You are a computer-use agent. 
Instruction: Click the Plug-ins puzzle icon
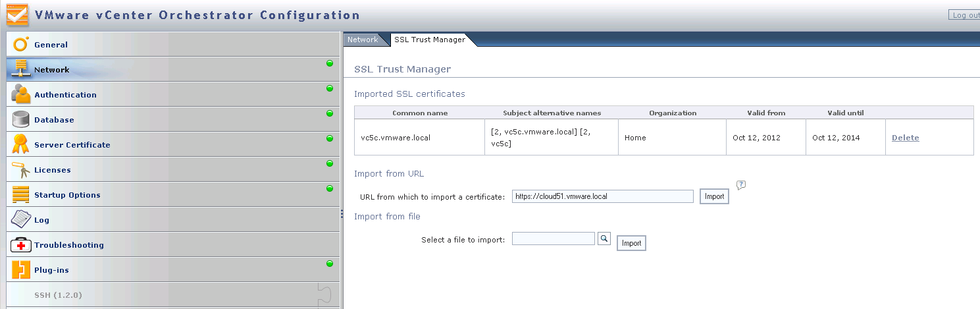21,269
